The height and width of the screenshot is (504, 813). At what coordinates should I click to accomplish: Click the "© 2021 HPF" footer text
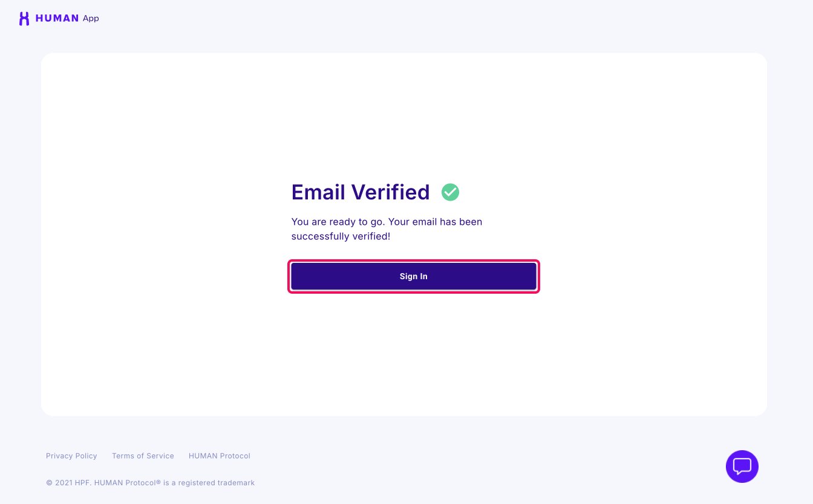click(x=68, y=483)
